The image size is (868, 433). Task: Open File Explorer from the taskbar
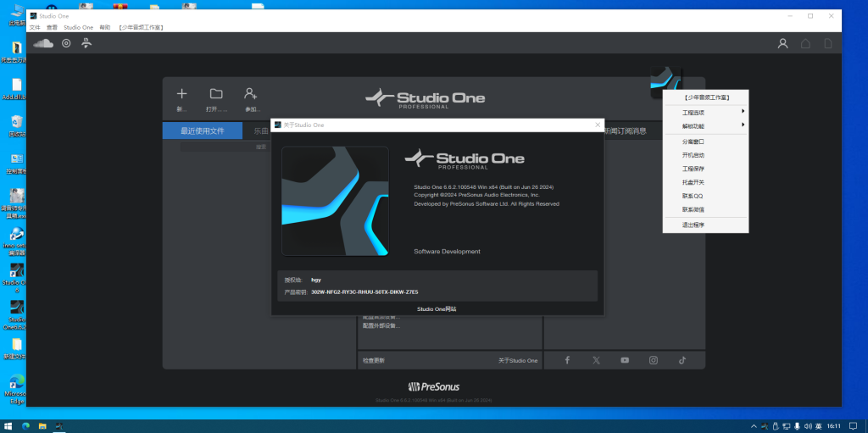tap(42, 426)
